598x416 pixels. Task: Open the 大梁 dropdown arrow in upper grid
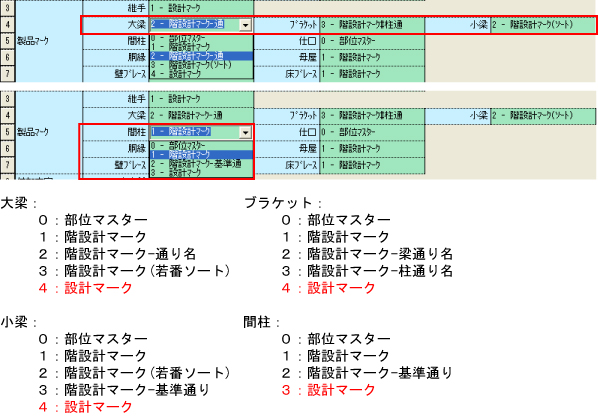point(245,25)
